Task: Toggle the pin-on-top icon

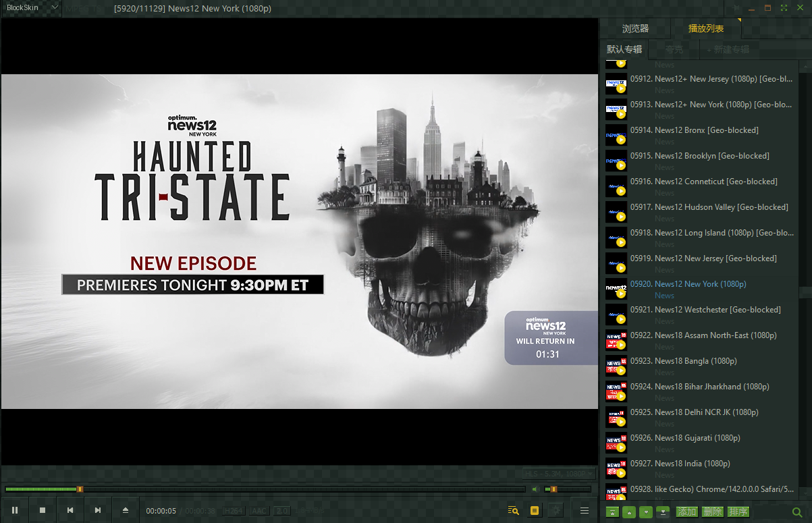Action: click(x=736, y=7)
